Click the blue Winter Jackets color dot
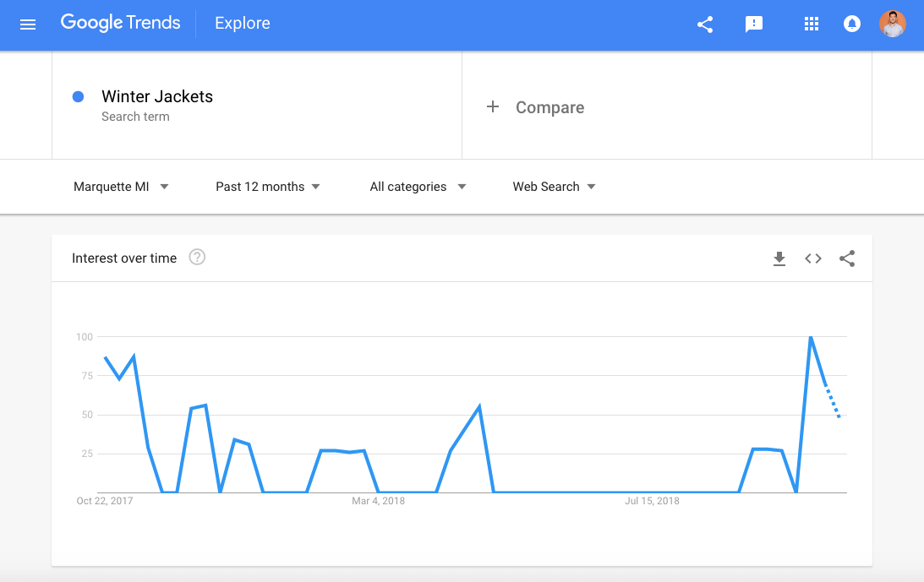Image resolution: width=924 pixels, height=582 pixels. (79, 97)
